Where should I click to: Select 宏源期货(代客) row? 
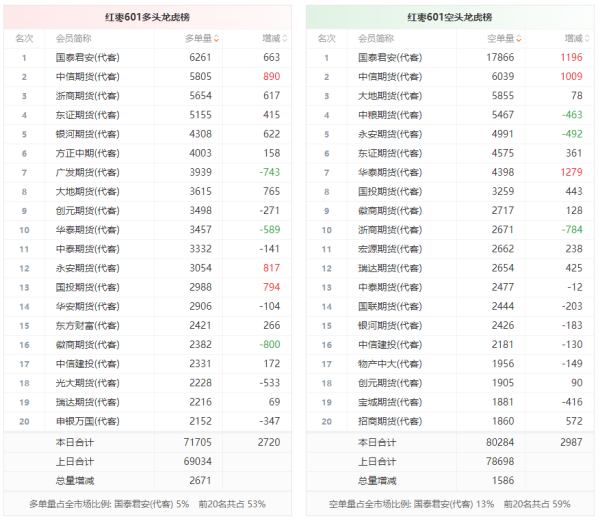(x=450, y=249)
